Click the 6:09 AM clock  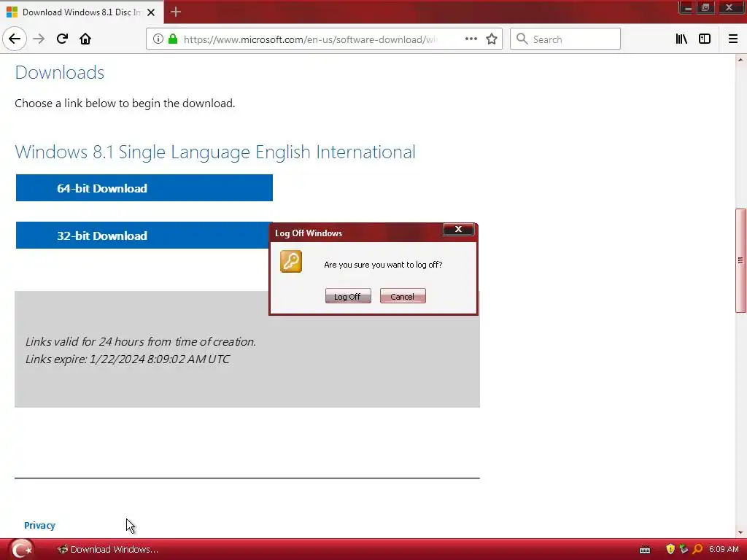724,549
